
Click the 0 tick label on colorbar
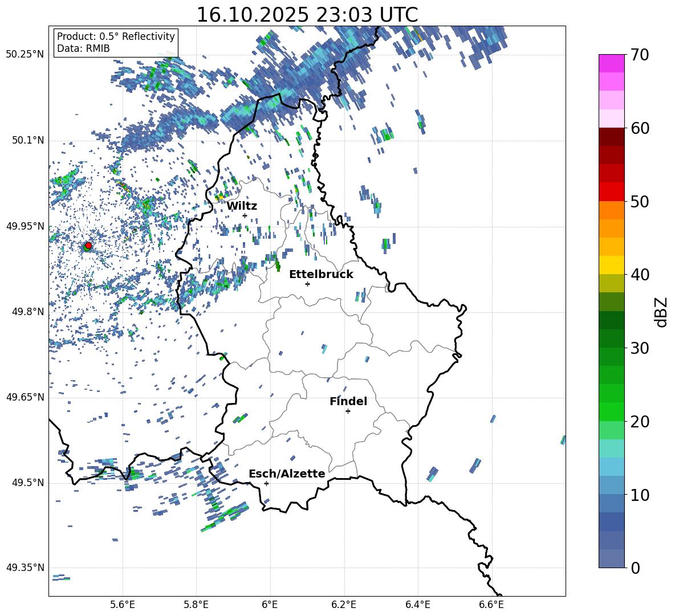pyautogui.click(x=635, y=568)
